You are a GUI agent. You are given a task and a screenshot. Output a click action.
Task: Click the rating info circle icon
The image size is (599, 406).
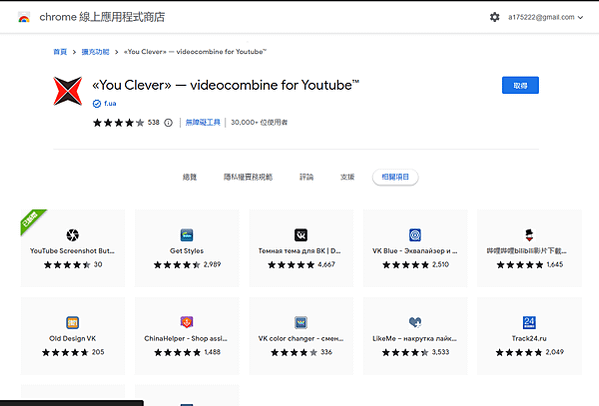click(x=168, y=123)
